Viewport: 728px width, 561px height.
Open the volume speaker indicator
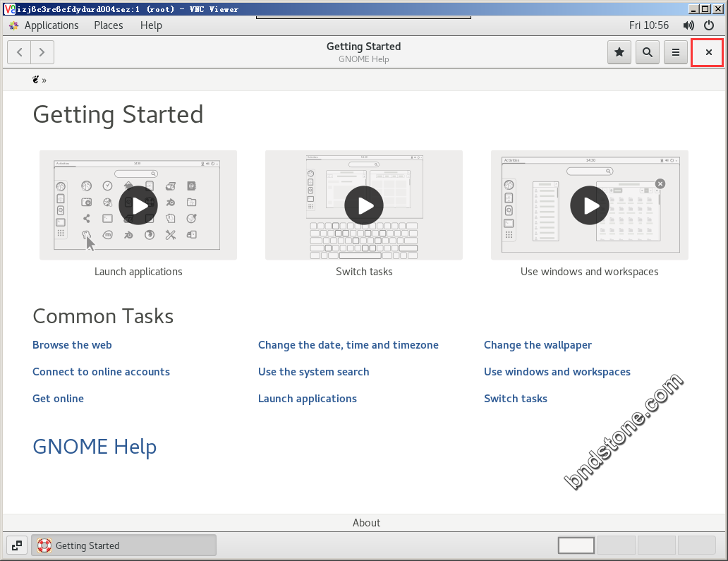click(x=688, y=25)
